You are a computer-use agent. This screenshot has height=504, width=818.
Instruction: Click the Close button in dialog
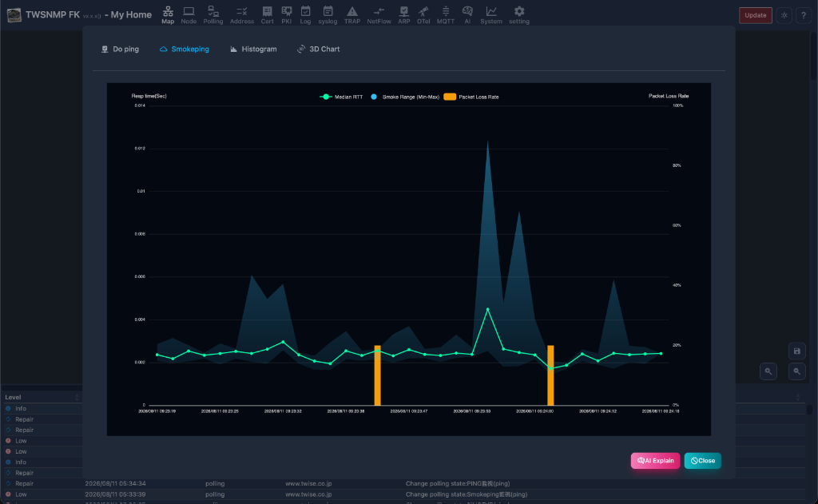pyautogui.click(x=703, y=461)
